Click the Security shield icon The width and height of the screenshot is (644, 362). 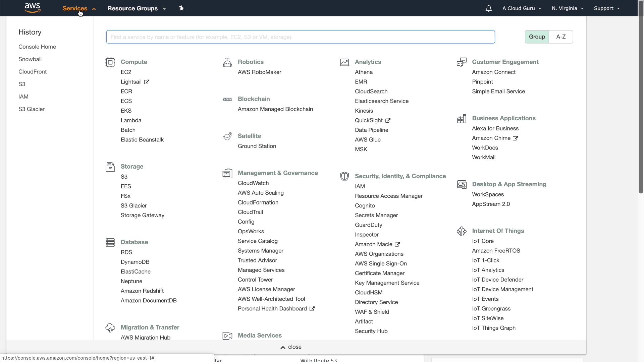coord(344,177)
